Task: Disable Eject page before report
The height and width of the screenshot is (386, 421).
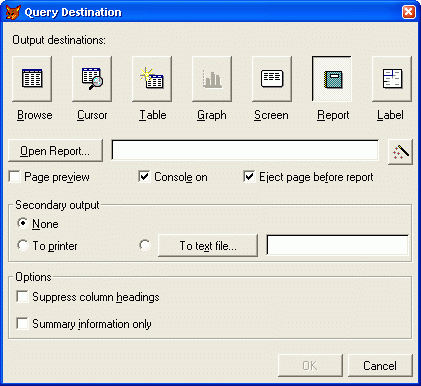Action: point(249,177)
